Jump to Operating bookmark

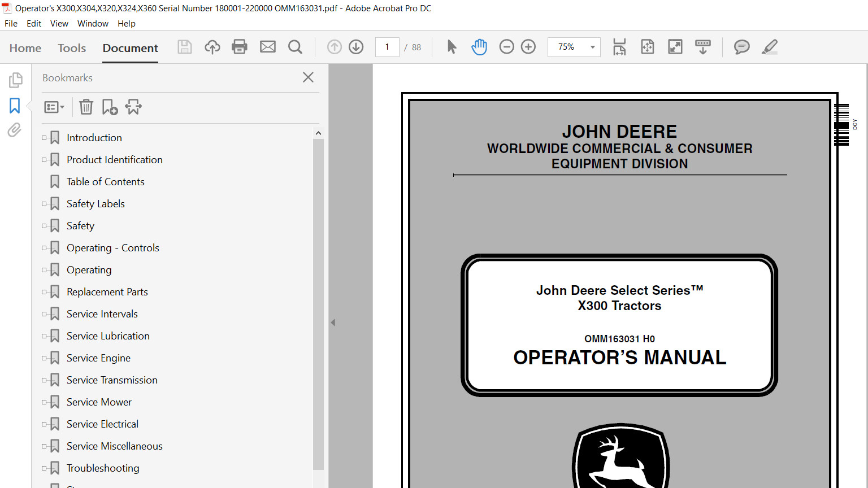click(x=89, y=270)
